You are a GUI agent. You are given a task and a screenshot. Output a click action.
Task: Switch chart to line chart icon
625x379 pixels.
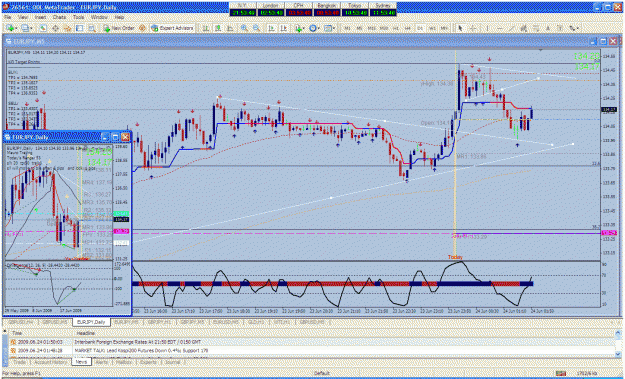(230, 28)
